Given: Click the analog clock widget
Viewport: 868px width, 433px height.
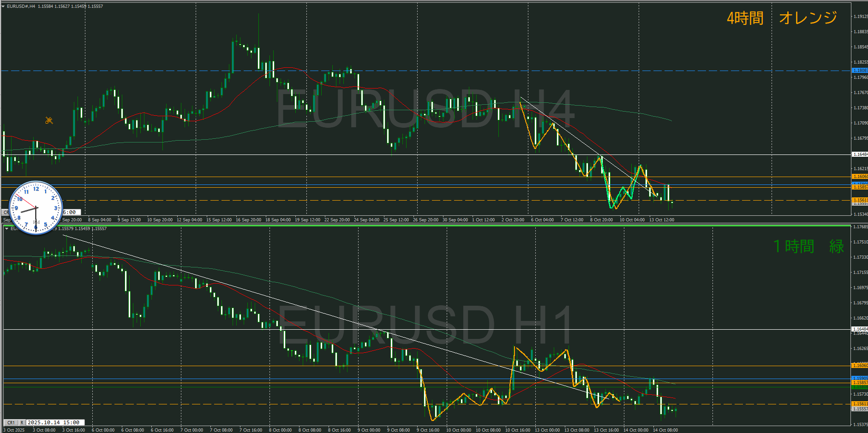Looking at the screenshot, I should point(36,208).
